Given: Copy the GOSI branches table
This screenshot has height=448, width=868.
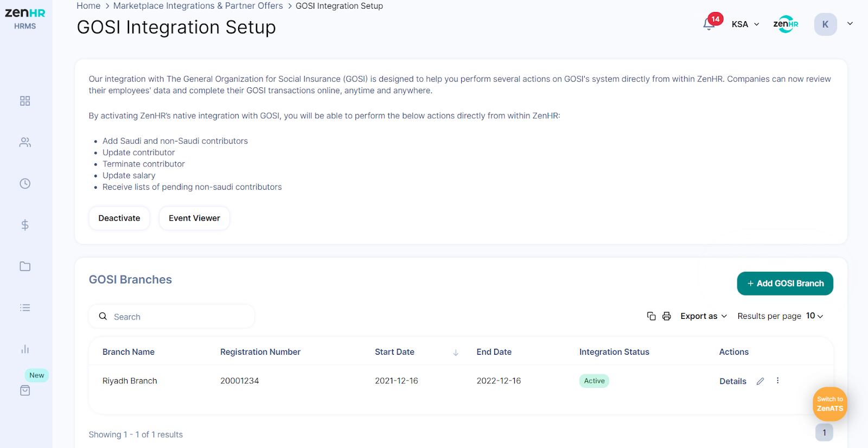Looking at the screenshot, I should click(x=652, y=316).
